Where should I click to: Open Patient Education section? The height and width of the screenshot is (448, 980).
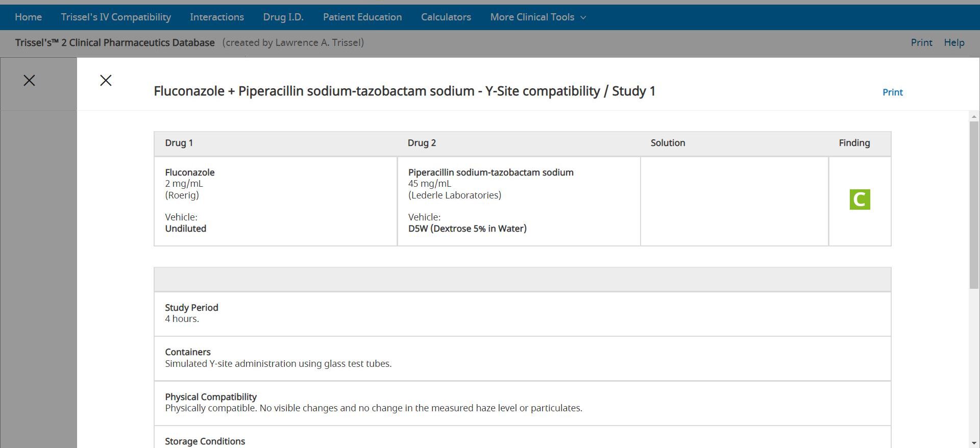362,17
